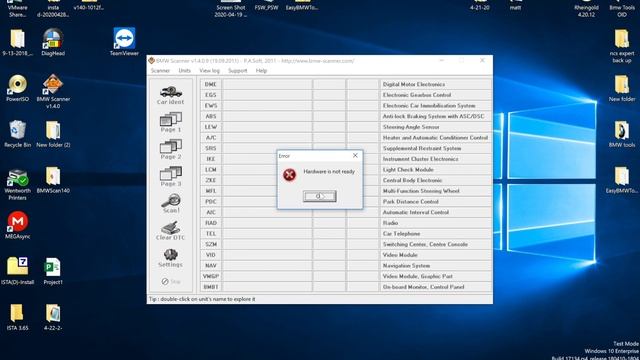
Task: Open Wentworth Printers desktop icon
Action: coord(17,184)
